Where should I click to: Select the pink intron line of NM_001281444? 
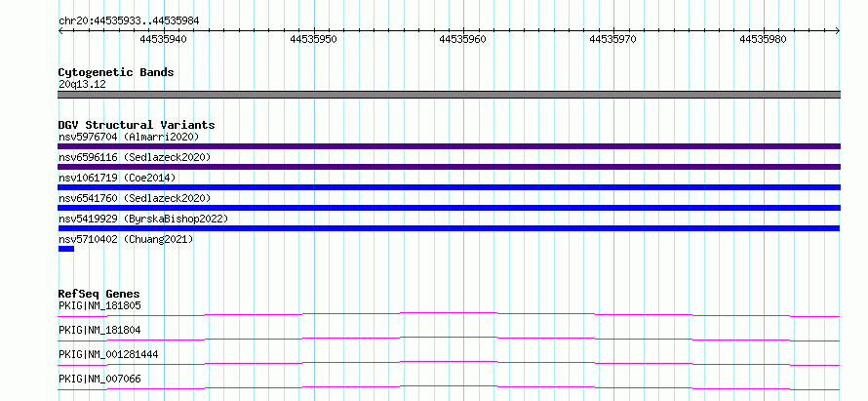pos(449,363)
